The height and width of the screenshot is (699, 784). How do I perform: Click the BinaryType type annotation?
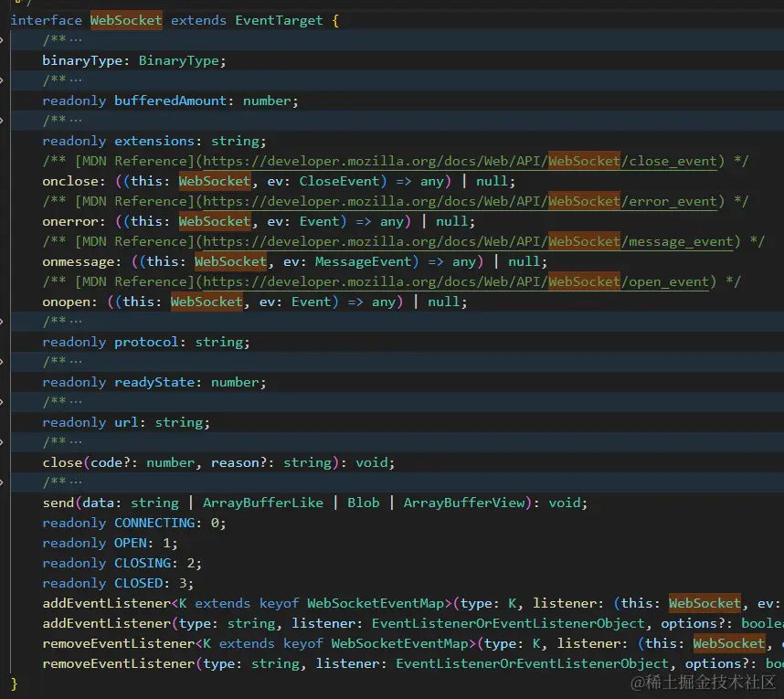(178, 61)
